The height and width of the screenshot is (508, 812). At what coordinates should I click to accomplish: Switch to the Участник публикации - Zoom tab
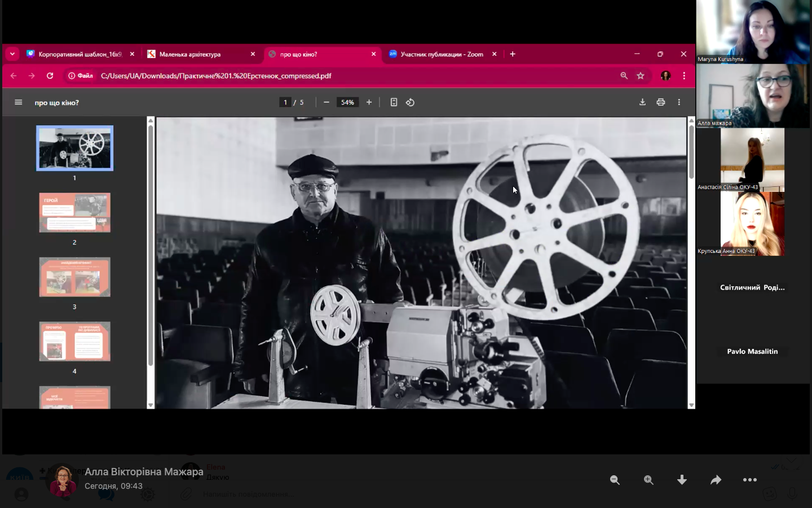coord(441,54)
